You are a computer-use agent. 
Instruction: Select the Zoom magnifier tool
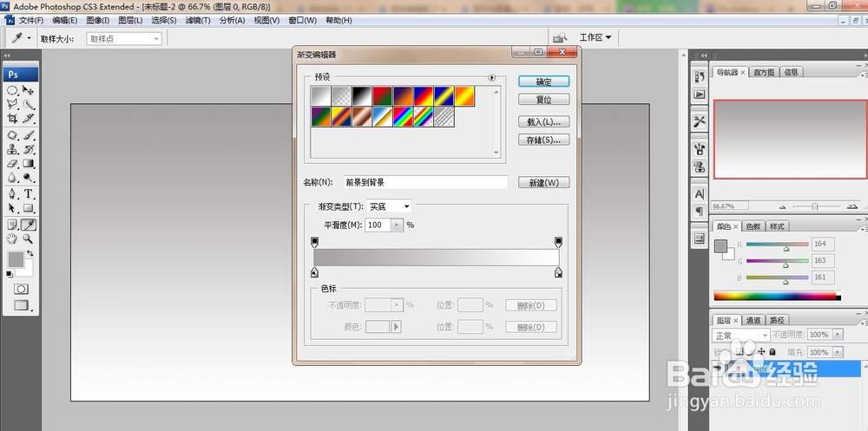[29, 239]
